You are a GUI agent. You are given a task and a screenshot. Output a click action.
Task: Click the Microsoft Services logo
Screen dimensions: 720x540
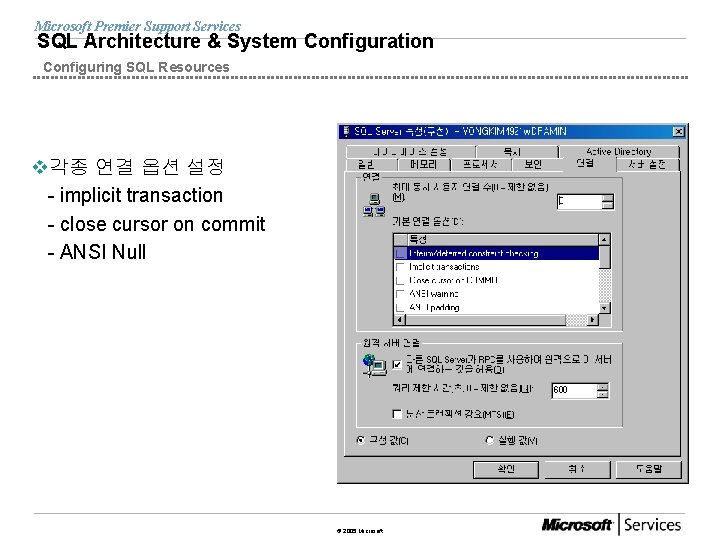click(611, 524)
